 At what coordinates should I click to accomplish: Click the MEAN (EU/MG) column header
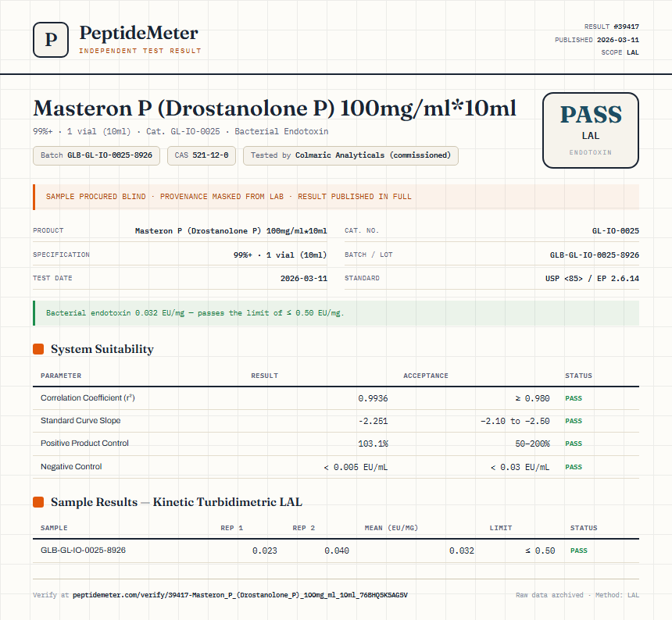click(x=391, y=528)
